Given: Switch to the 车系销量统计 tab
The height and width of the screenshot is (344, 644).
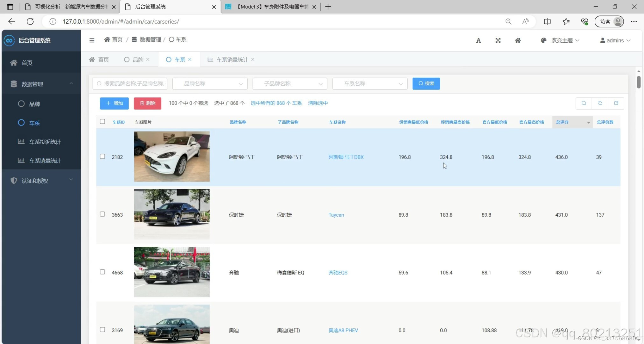Looking at the screenshot, I should 232,60.
